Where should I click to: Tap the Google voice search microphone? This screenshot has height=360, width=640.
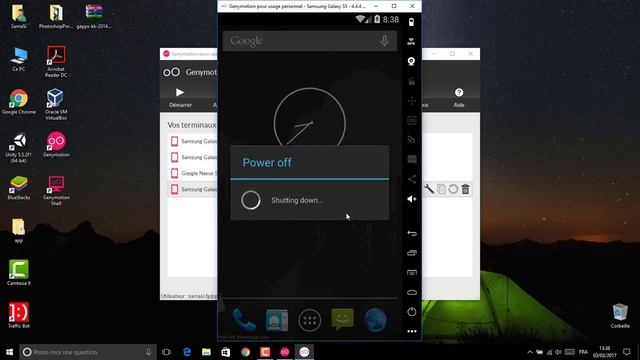(x=384, y=41)
